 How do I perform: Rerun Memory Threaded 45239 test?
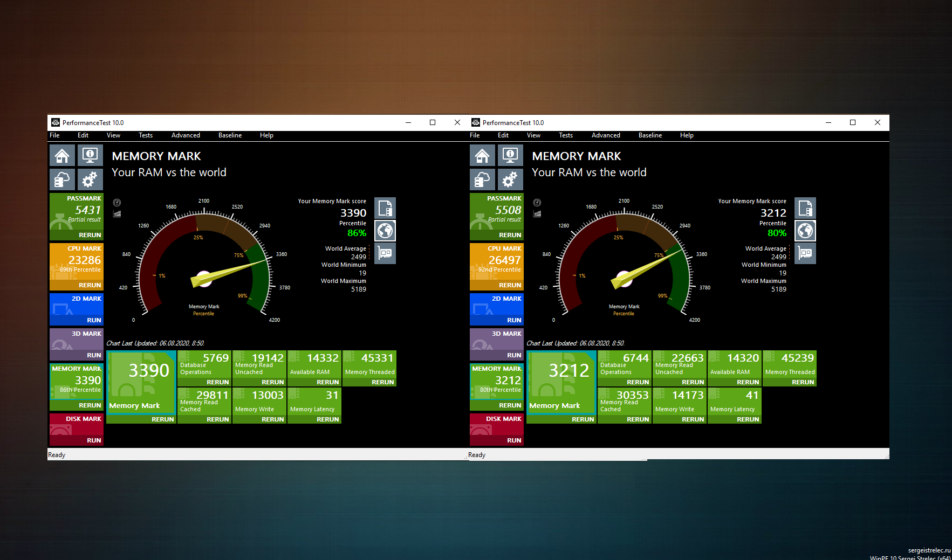click(x=803, y=382)
